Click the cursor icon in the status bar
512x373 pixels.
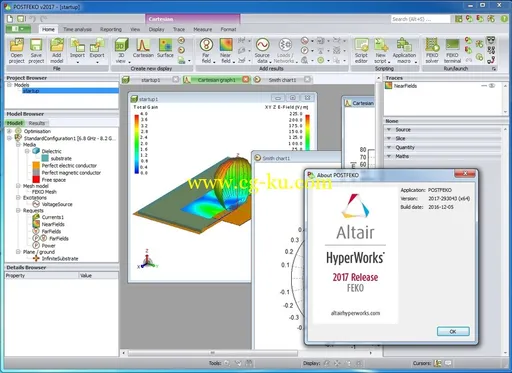[x=438, y=363]
